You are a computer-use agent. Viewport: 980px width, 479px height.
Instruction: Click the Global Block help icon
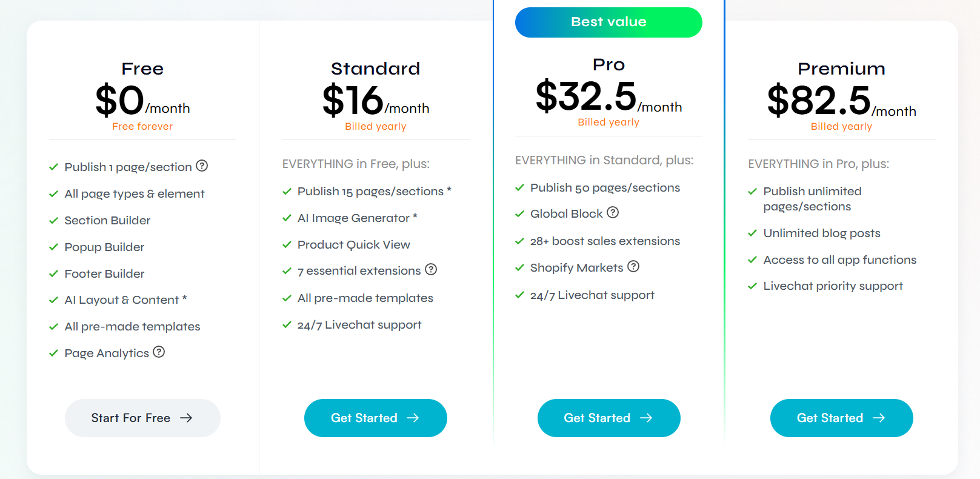(613, 212)
